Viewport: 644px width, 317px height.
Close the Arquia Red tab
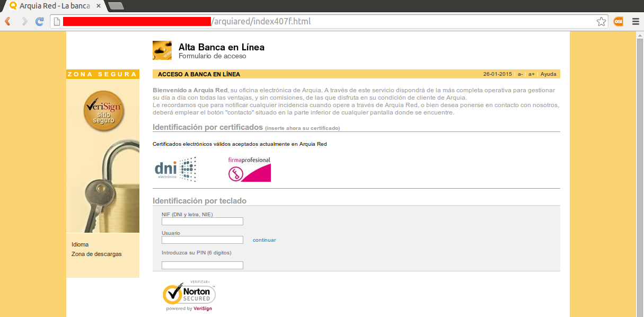pos(99,6)
